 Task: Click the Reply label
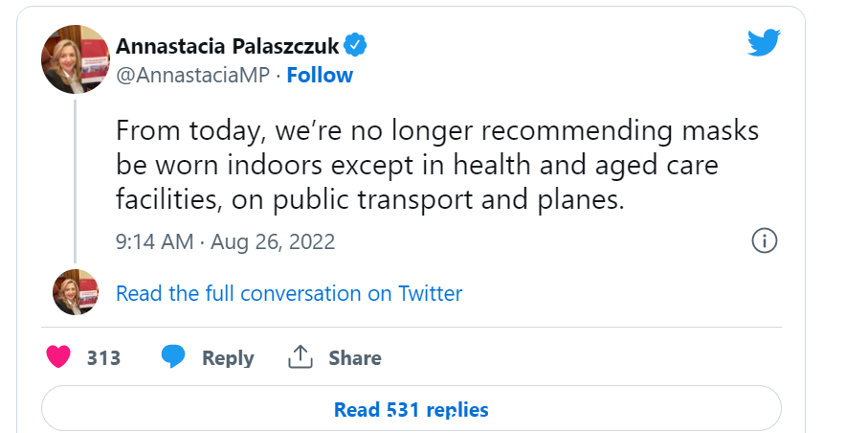click(x=228, y=358)
